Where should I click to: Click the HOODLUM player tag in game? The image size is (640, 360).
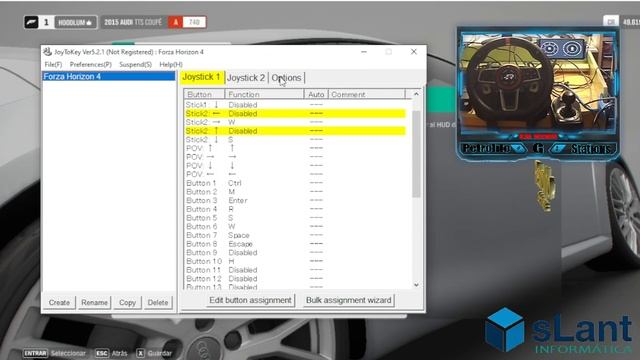coord(76,22)
